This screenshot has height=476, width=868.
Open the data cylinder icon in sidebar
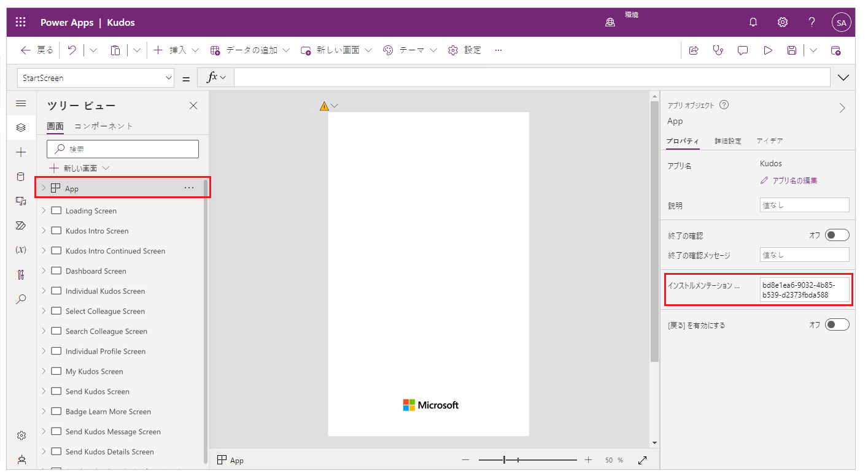tap(21, 177)
